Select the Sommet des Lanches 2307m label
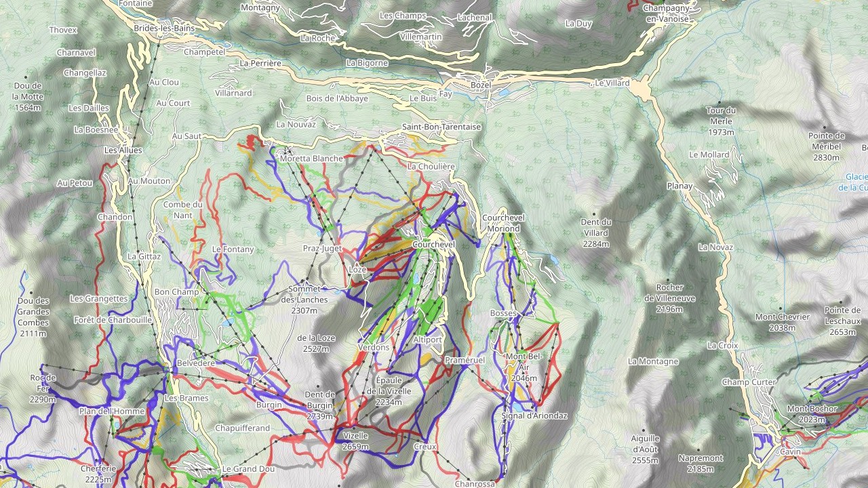 click(x=304, y=300)
